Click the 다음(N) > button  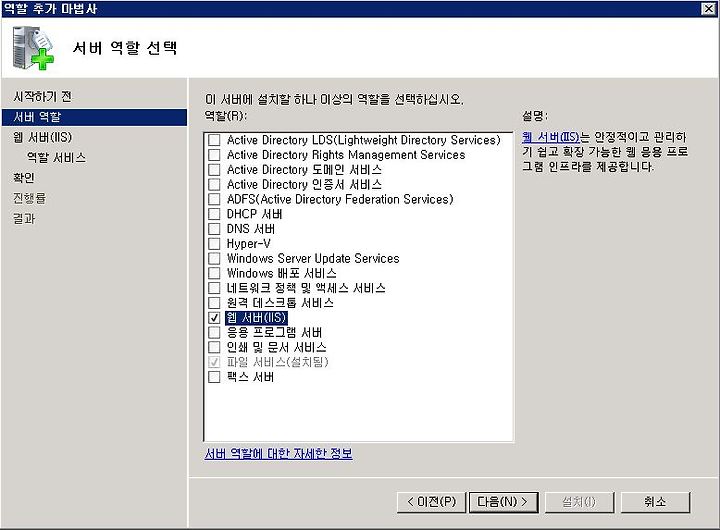click(x=503, y=502)
